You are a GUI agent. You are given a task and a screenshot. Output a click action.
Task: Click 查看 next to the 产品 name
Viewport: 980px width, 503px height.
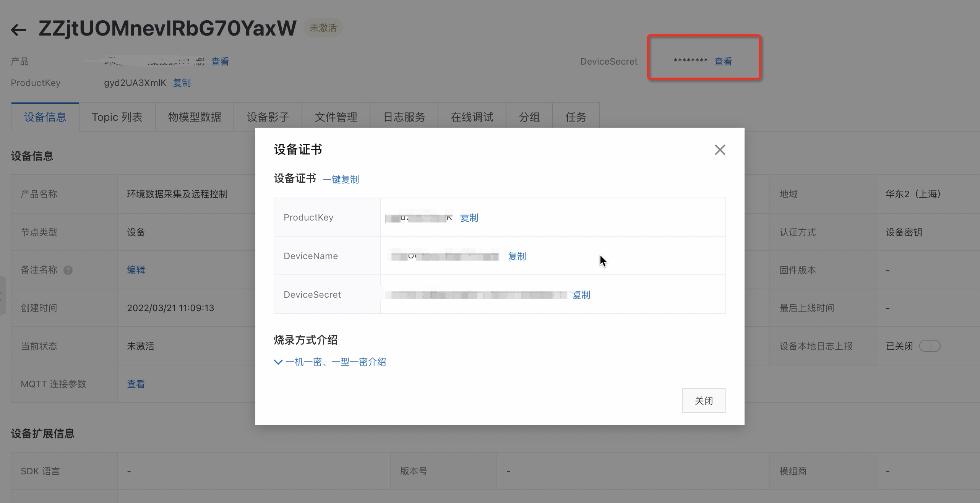click(220, 62)
